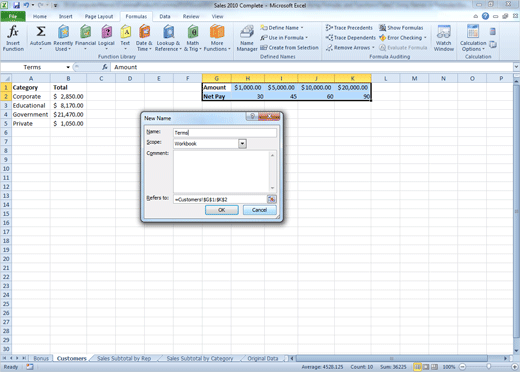The width and height of the screenshot is (520, 372).
Task: Select cell with $21,470.00
Action: coord(68,114)
